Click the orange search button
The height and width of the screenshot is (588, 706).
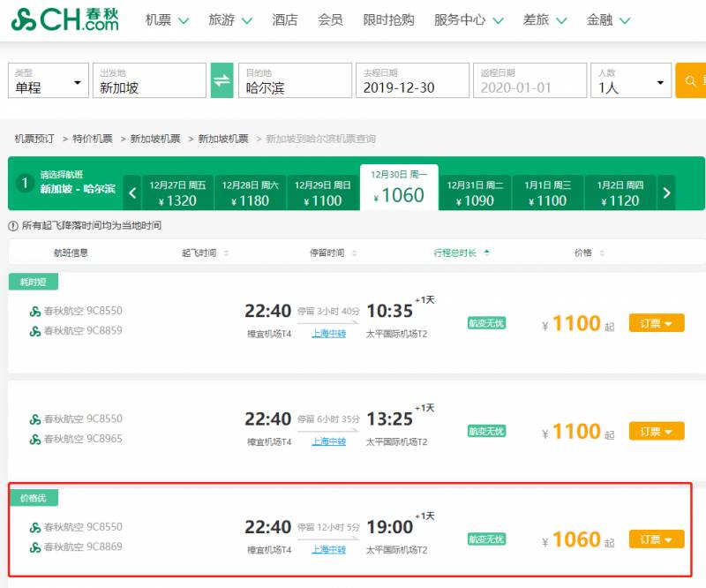tap(690, 80)
